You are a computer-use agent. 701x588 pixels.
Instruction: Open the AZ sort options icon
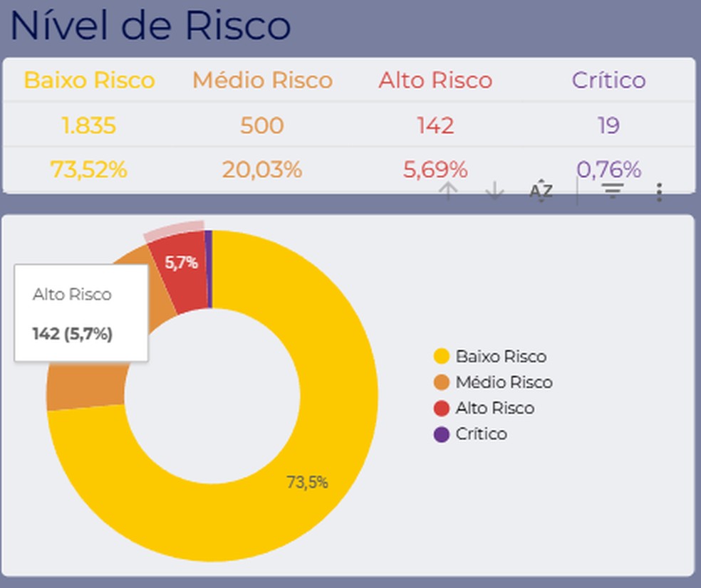tap(541, 191)
